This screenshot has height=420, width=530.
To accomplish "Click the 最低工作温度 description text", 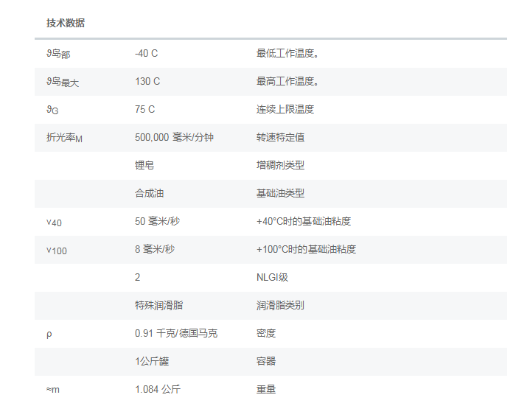I will coord(287,53).
